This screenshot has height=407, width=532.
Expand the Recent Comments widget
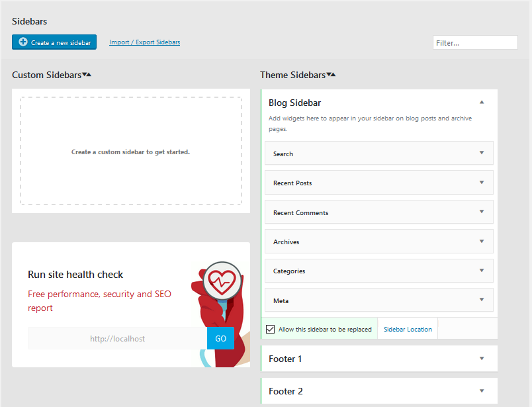tap(482, 212)
